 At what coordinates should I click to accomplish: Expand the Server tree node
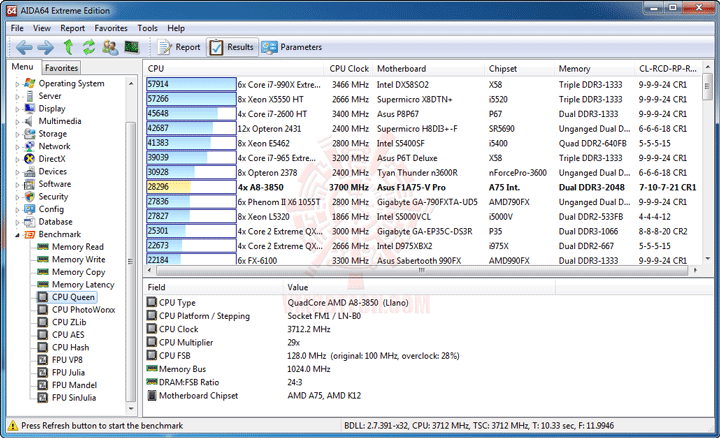17,96
